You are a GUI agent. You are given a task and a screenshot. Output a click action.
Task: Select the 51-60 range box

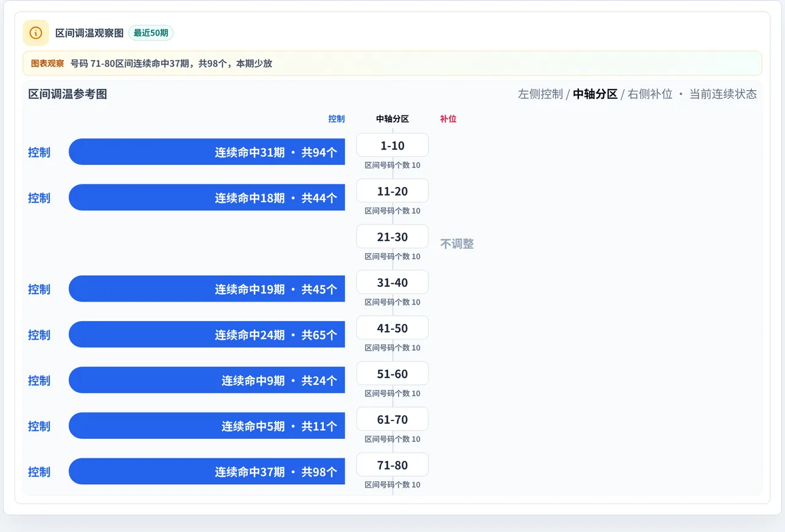(x=392, y=374)
